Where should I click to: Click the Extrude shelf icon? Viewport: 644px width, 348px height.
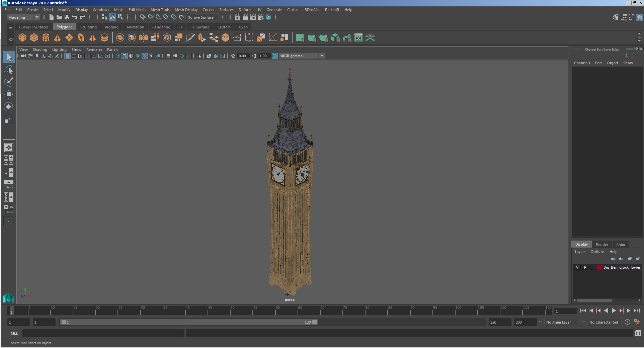pyautogui.click(x=202, y=38)
